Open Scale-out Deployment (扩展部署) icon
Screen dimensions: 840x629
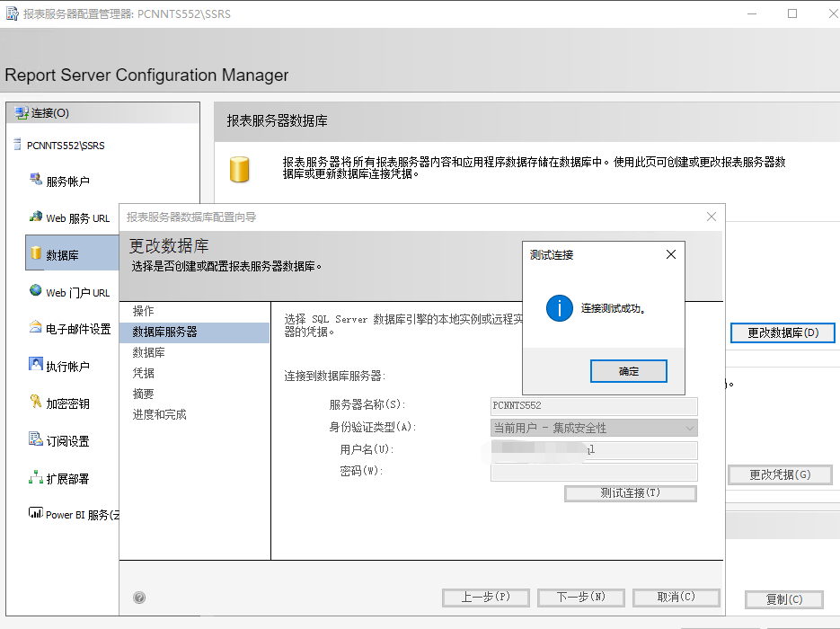[x=36, y=477]
